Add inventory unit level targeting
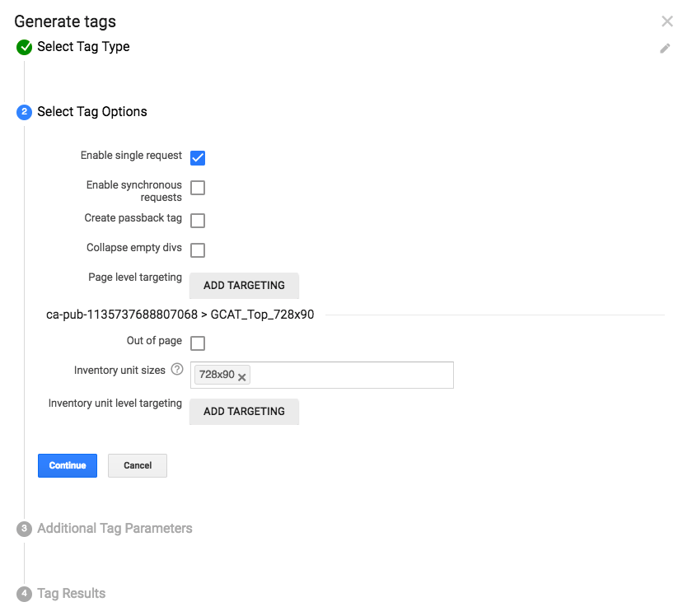 click(x=244, y=412)
